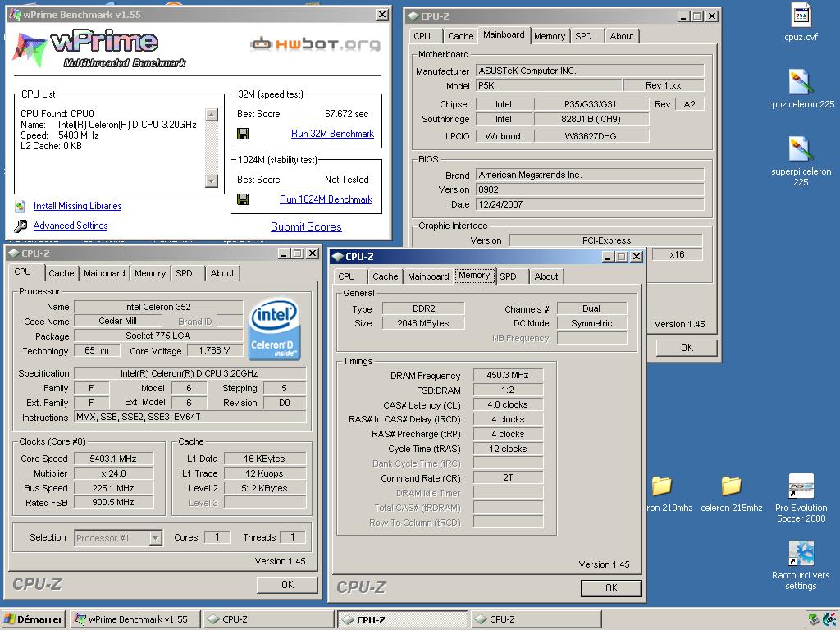Open the Install Missing Libraries link
Screen dimensions: 840x630
[78, 206]
